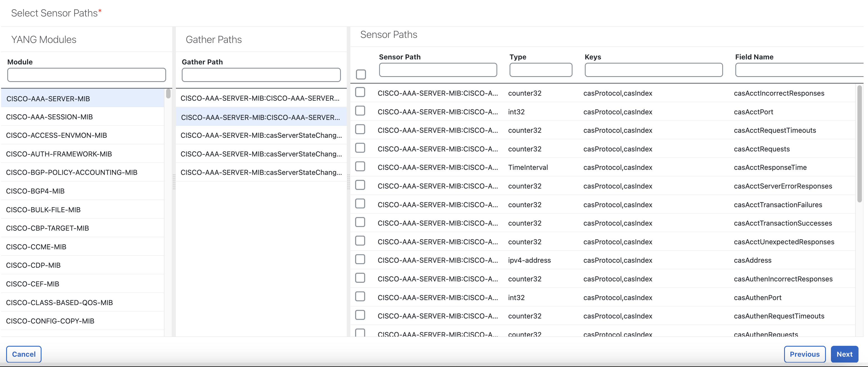Click the splitter handle between Gather Paths and Sensor Paths
This screenshot has width=868, height=367.
coord(348,182)
